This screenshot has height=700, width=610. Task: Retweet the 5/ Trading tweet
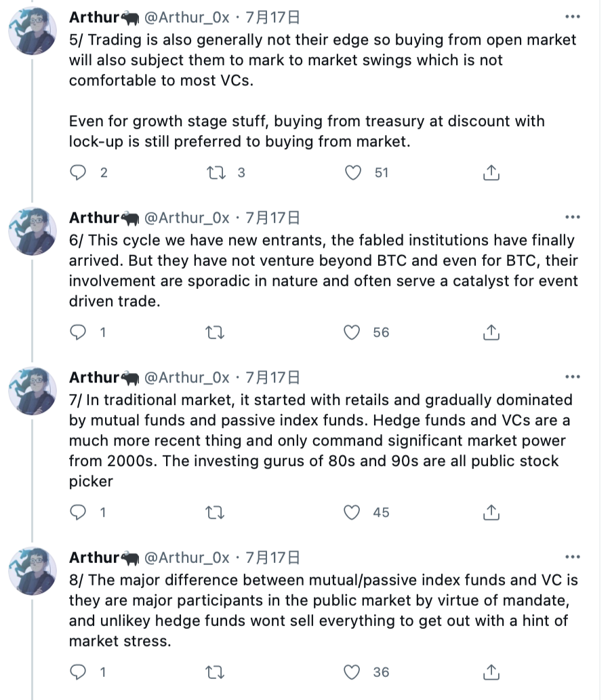[216, 173]
